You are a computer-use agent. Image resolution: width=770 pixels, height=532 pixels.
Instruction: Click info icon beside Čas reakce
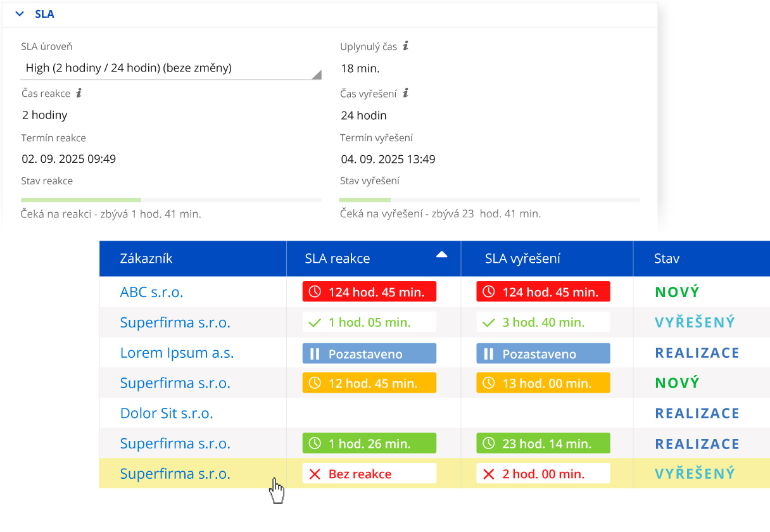click(79, 93)
